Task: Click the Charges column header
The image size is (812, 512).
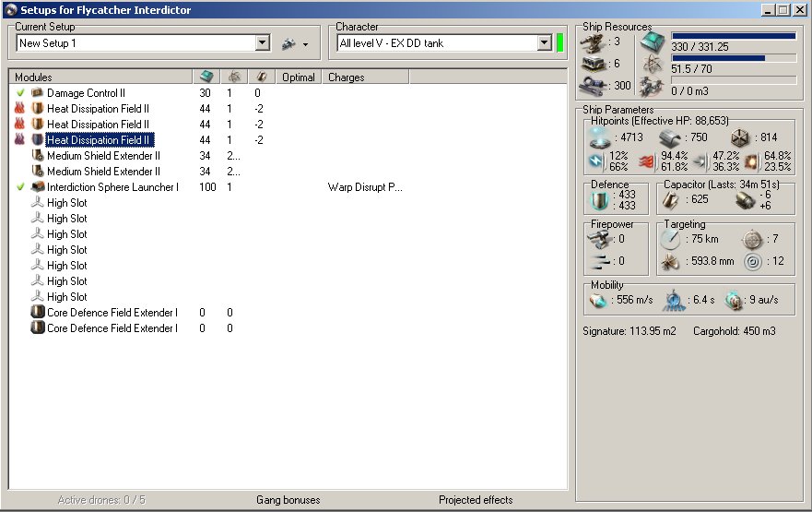Action: click(x=366, y=77)
